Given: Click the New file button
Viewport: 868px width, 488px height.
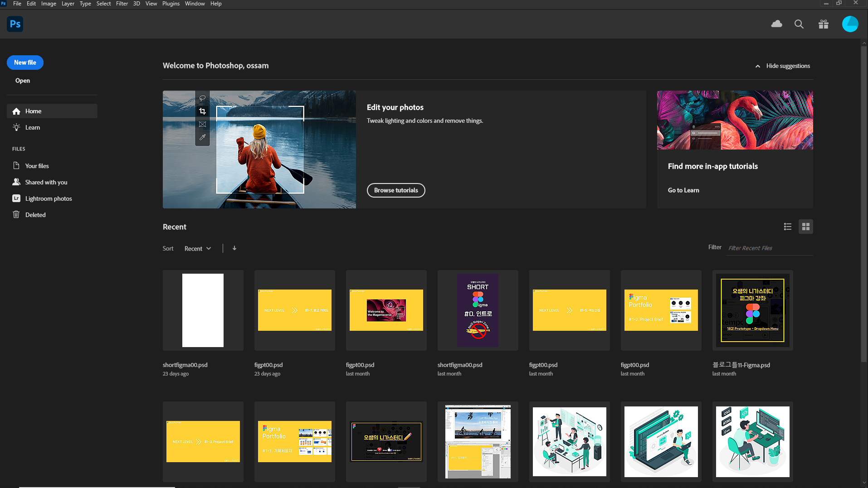Looking at the screenshot, I should 25,63.
